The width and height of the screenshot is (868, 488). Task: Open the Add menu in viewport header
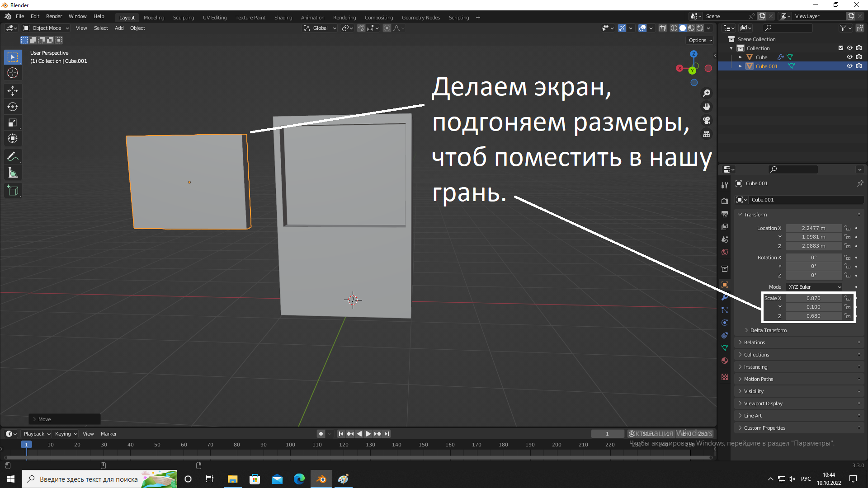point(119,28)
